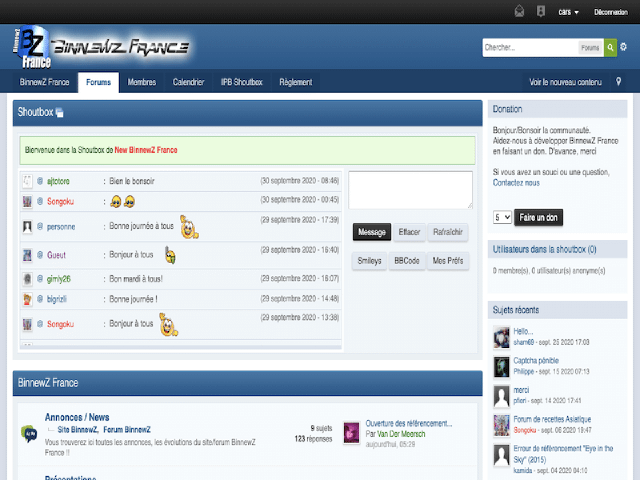
Task: Click the pin icon next to new content
Action: tap(618, 82)
